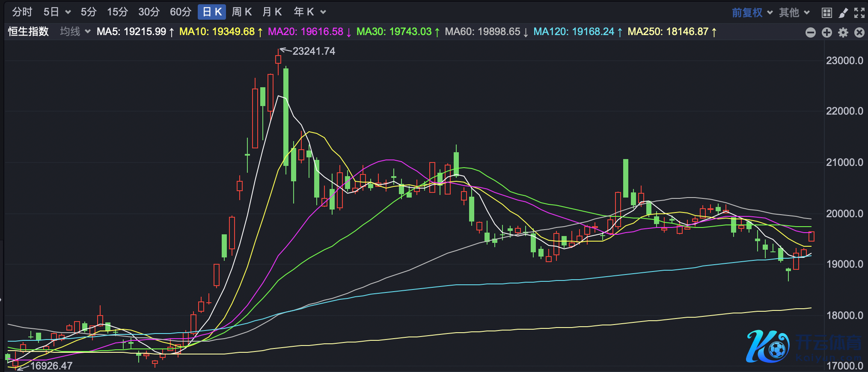Select the 月K monthly tab
The width and height of the screenshot is (868, 372).
click(272, 12)
